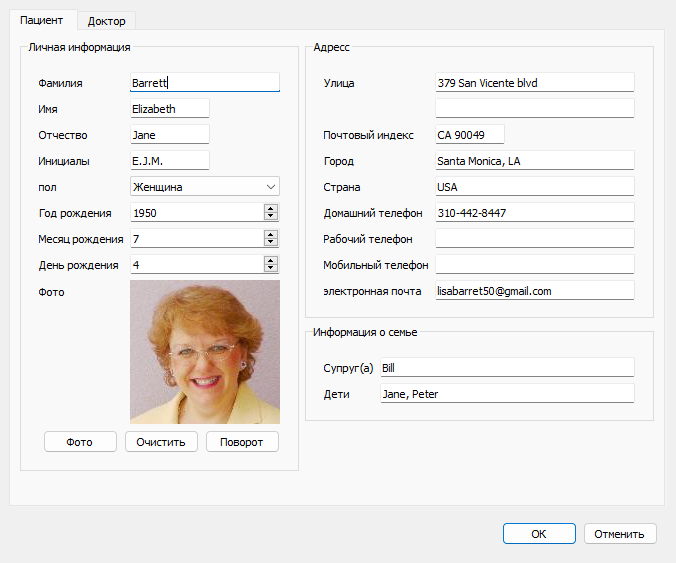
Task: Click the Фамилия field containing Barrett
Action: point(205,82)
